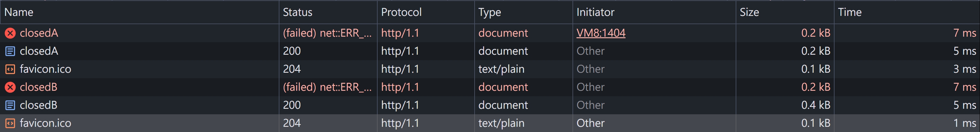Click the red document type in the failed closedB row
The image size is (980, 132).
[x=503, y=87]
